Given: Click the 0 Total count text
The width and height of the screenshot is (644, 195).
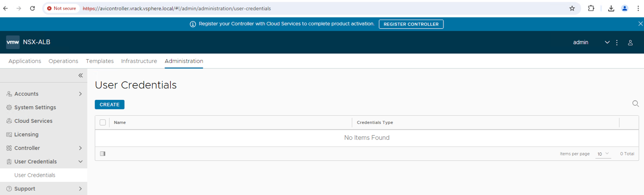Looking at the screenshot, I should (627, 154).
